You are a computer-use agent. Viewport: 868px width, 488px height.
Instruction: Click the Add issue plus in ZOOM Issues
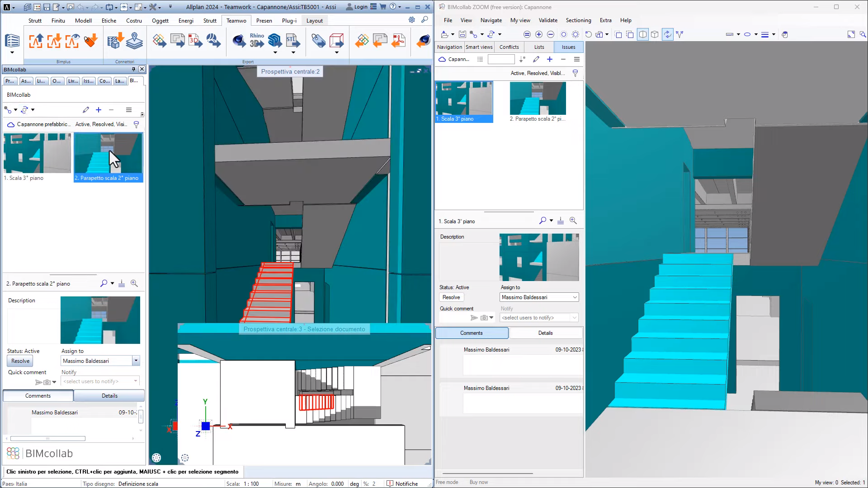point(550,59)
